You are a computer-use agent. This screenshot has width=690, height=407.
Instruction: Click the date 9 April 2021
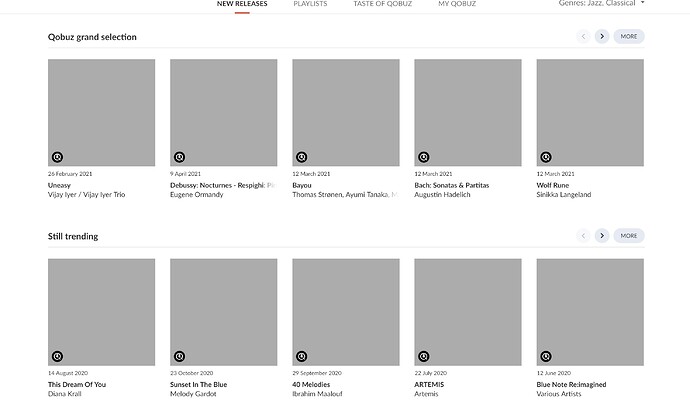pyautogui.click(x=185, y=174)
